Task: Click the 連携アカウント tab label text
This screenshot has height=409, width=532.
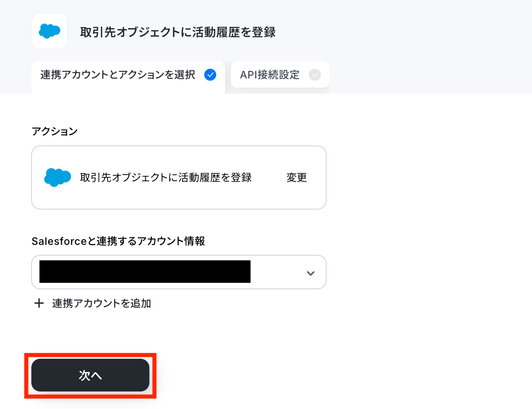Action: point(118,75)
